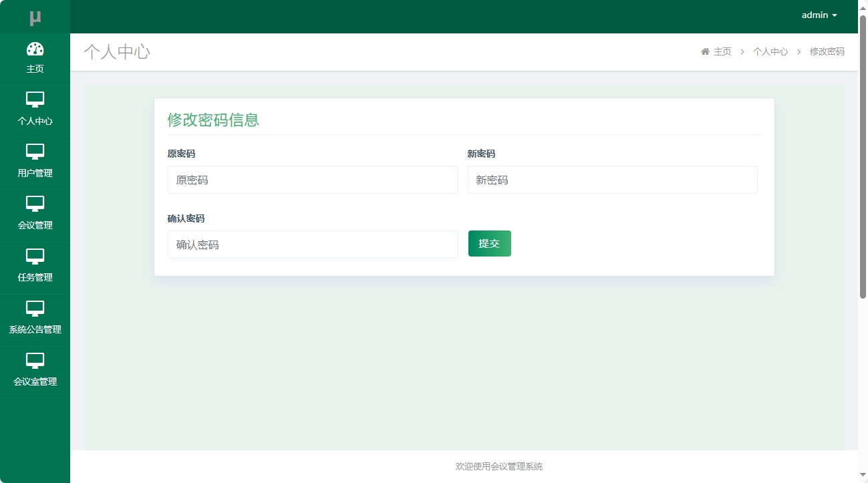This screenshot has height=483, width=868.
Task: Open 会议室管理 from the sidebar
Action: point(35,381)
